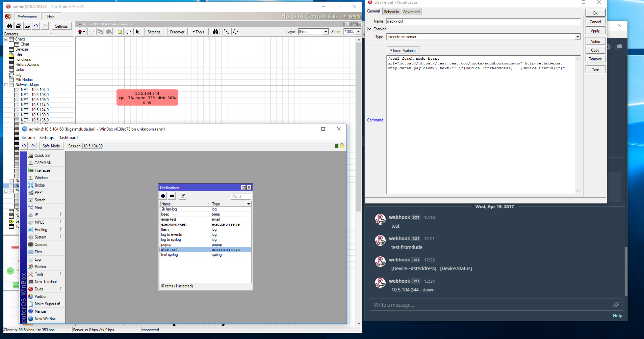Click the paperclip attachment icon in chat
This screenshot has height=339, width=644.
click(x=616, y=305)
